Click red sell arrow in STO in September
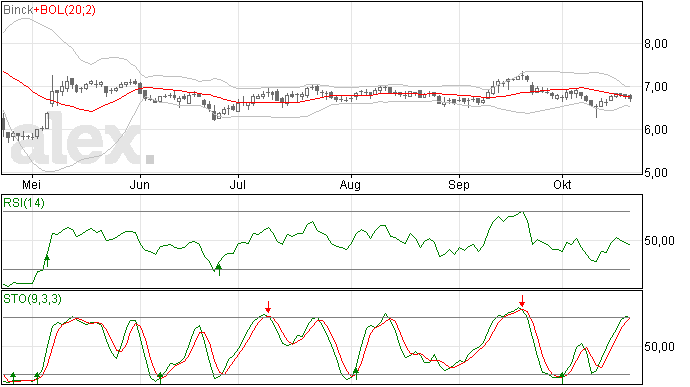Viewport: 690px width, 387px height. click(522, 301)
